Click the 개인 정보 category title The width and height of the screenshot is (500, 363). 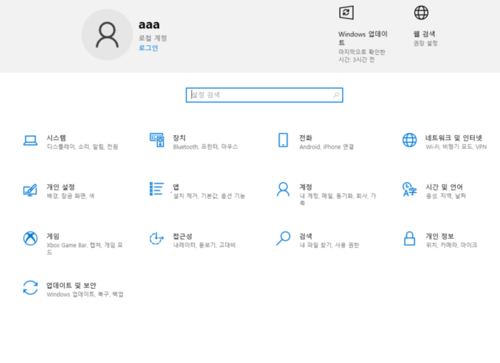pos(440,236)
